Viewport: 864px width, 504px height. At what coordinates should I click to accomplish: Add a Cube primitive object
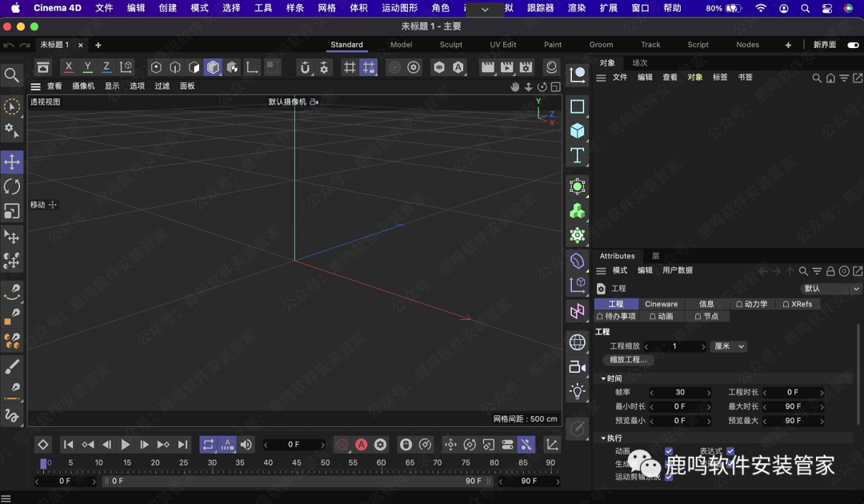coord(577,130)
